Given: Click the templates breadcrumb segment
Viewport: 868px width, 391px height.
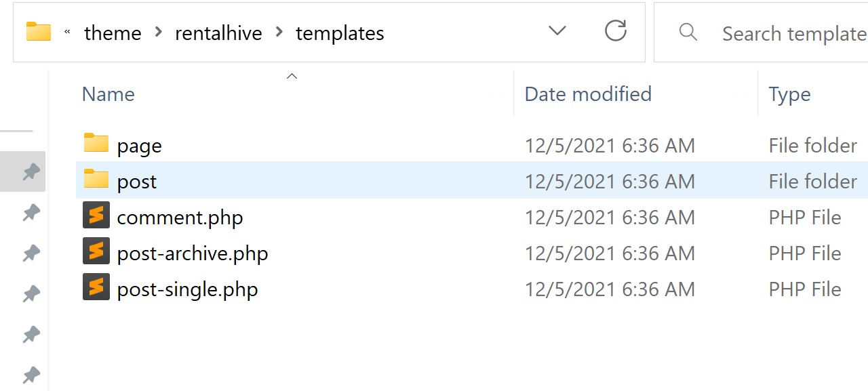Looking at the screenshot, I should click(340, 33).
